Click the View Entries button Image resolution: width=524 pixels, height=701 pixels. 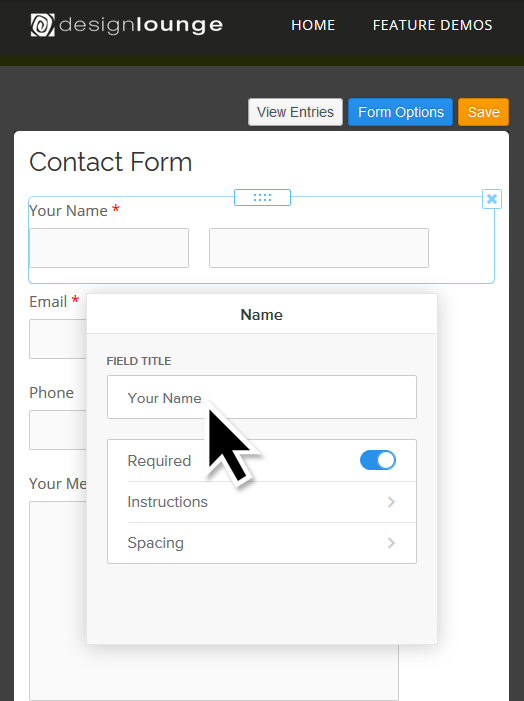click(296, 112)
